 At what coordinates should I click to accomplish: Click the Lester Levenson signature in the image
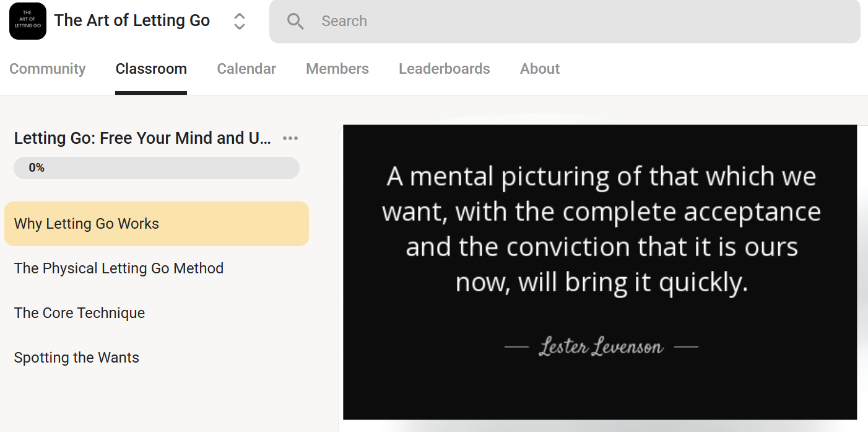(x=601, y=346)
